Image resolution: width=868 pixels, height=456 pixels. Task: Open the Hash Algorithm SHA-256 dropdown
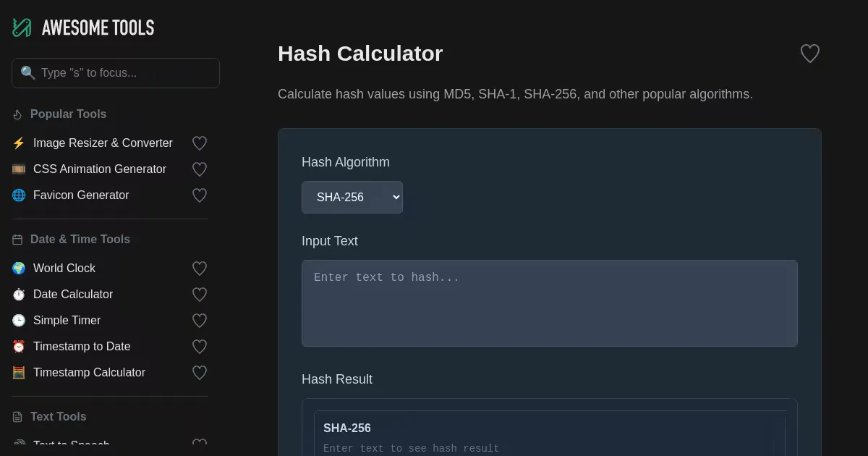coord(352,197)
